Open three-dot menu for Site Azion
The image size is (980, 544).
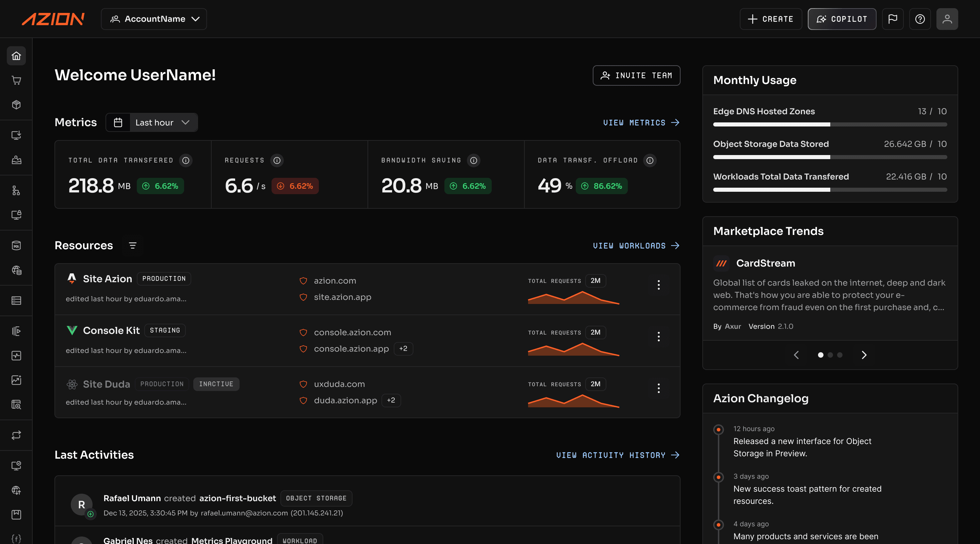click(x=658, y=285)
